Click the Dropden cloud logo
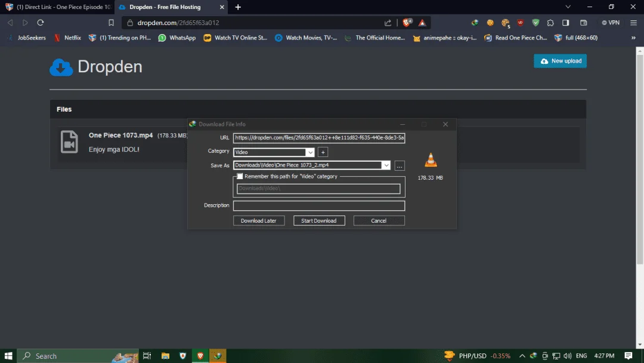The image size is (644, 363). (61, 67)
